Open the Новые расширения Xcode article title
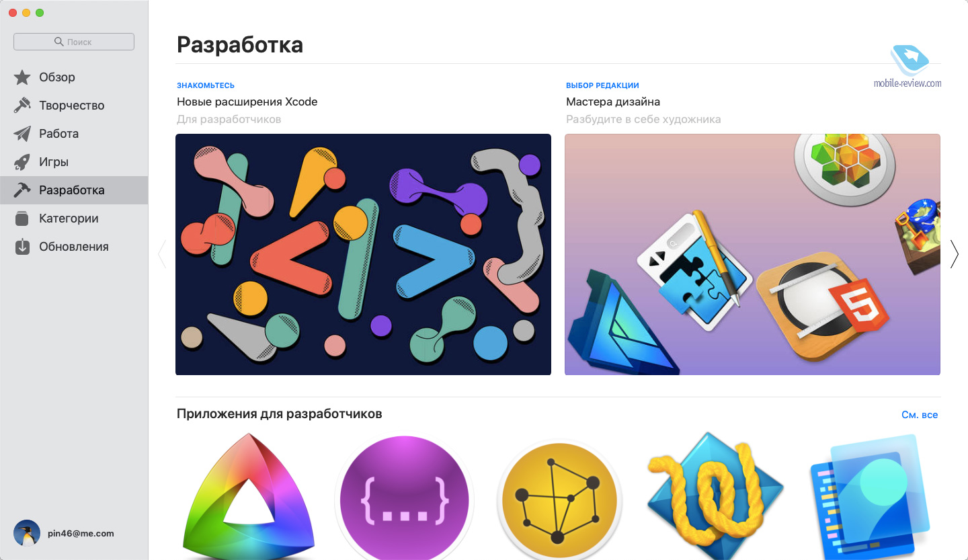Screen dimensions: 968x560 point(247,102)
